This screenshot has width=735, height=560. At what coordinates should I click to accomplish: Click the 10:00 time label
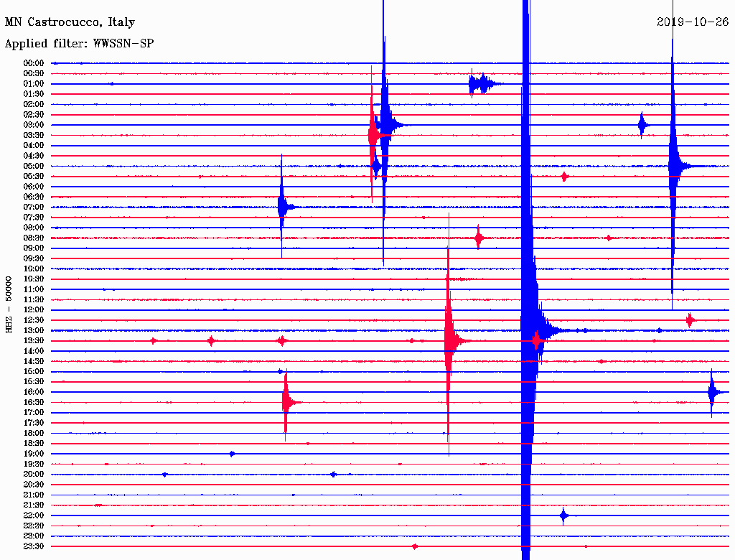(34, 269)
